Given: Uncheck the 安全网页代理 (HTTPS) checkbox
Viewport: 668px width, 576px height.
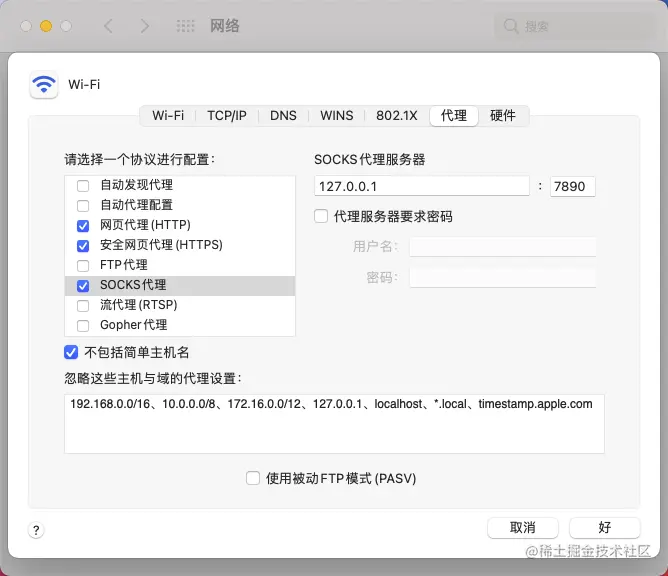Looking at the screenshot, I should [x=83, y=246].
